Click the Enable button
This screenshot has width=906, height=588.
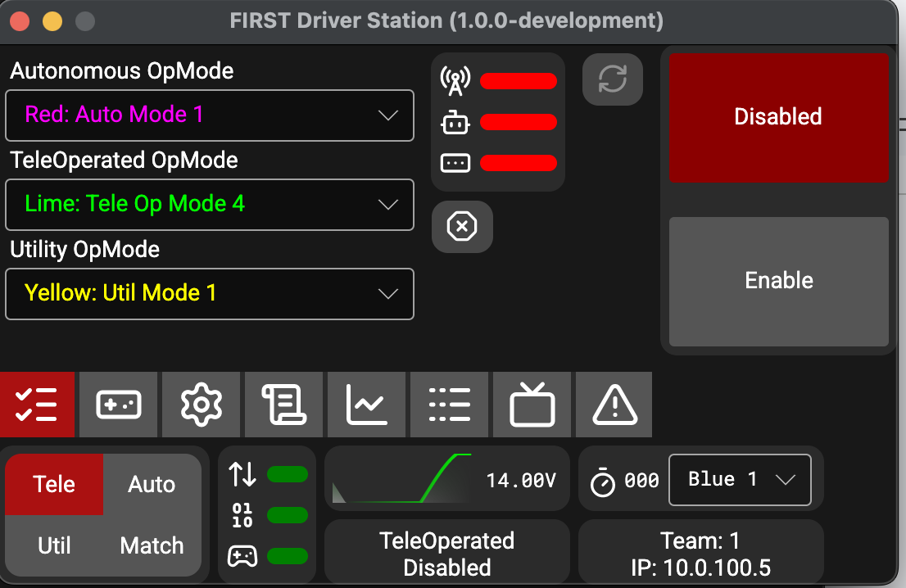(778, 281)
